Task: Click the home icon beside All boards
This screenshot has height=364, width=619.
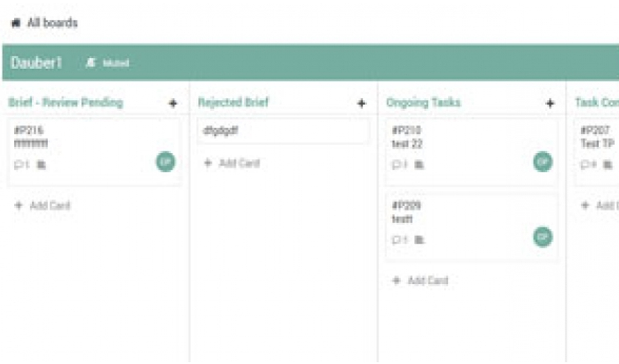Action: tap(16, 23)
